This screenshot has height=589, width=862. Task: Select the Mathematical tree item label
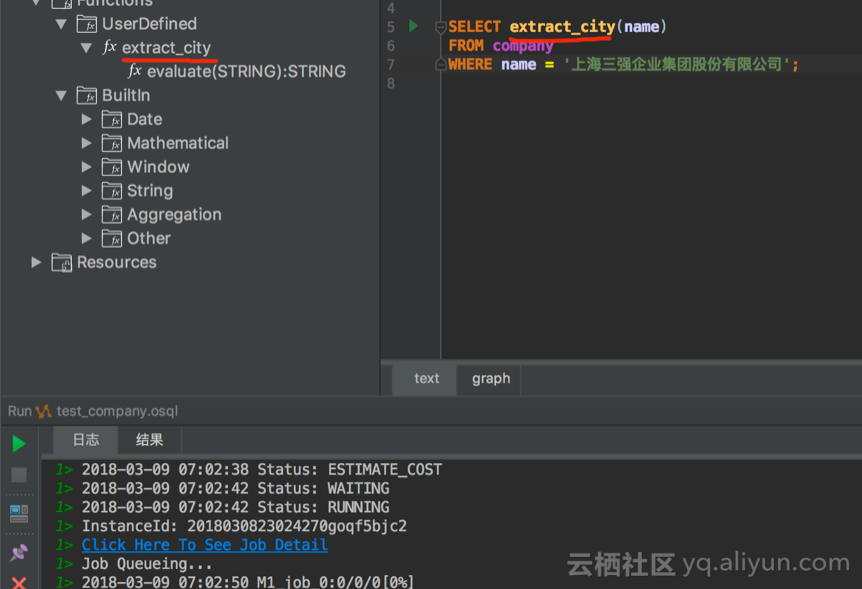pyautogui.click(x=178, y=143)
